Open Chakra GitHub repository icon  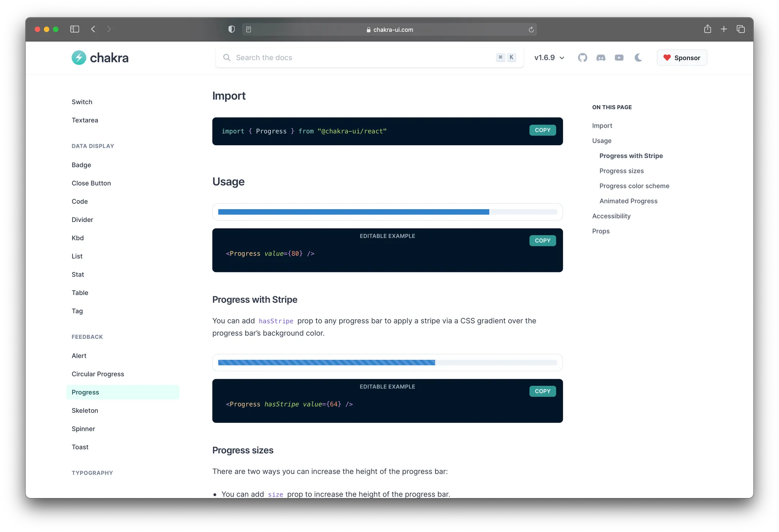(582, 58)
